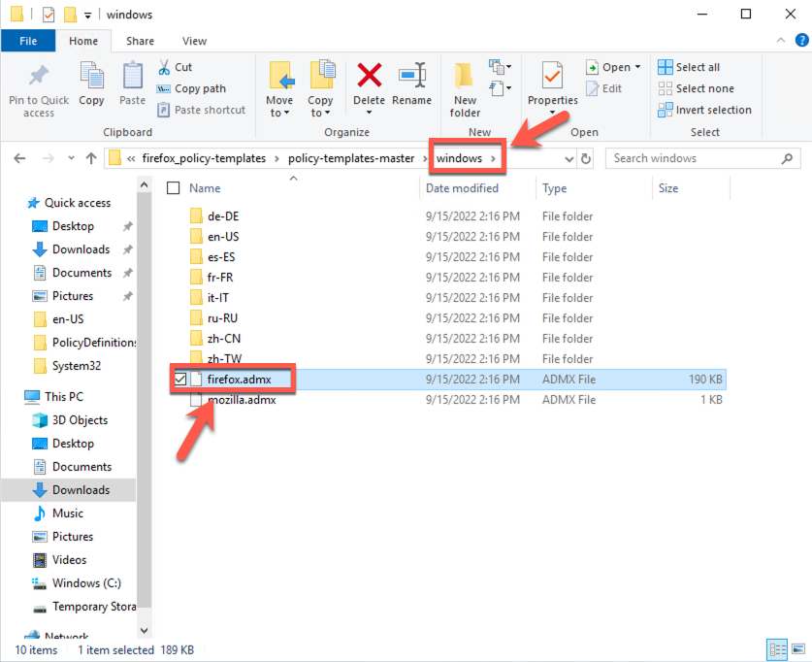Screen dimensions: 812x662
Task: Click navigation pane scroll up arrow
Action: [144, 185]
